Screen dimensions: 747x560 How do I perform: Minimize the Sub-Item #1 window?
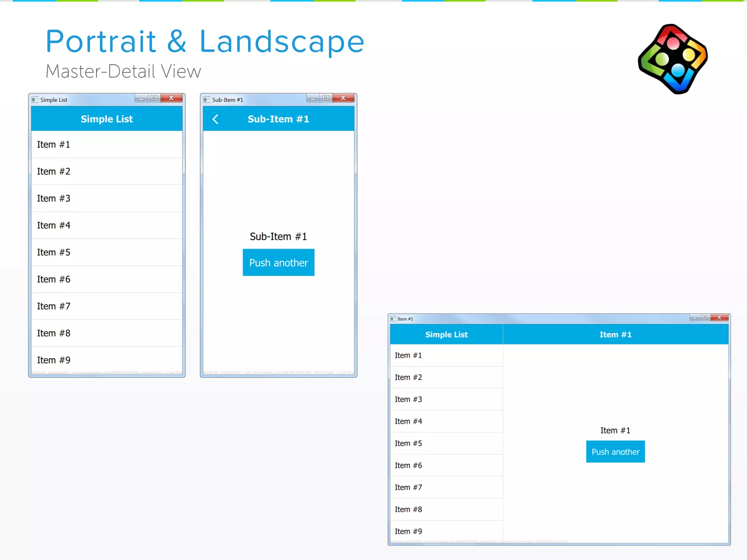(313, 98)
